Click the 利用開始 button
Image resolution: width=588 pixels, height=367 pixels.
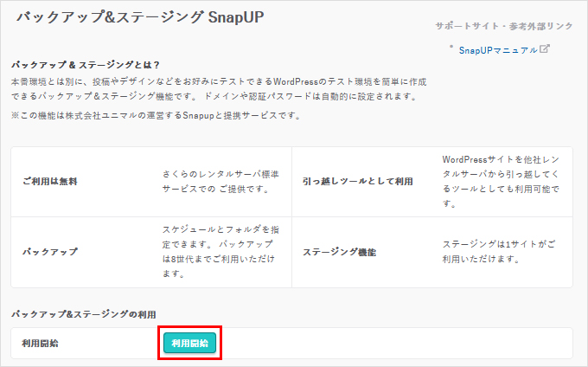[x=189, y=344]
